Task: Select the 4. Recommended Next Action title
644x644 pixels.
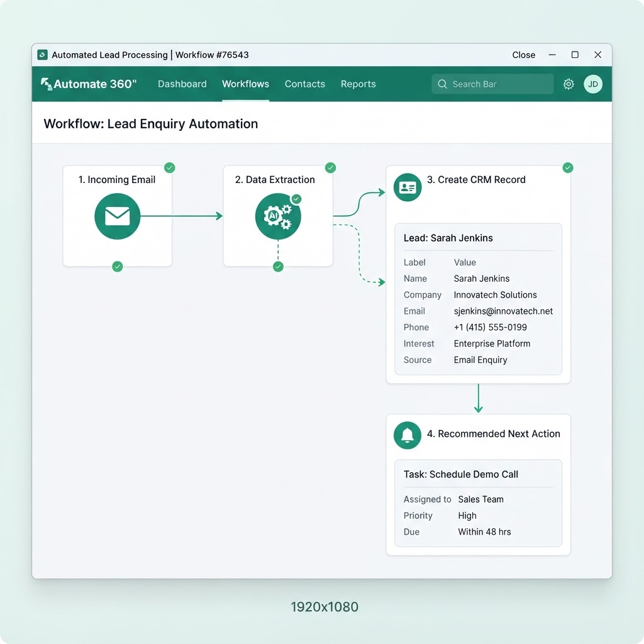Action: pyautogui.click(x=493, y=434)
